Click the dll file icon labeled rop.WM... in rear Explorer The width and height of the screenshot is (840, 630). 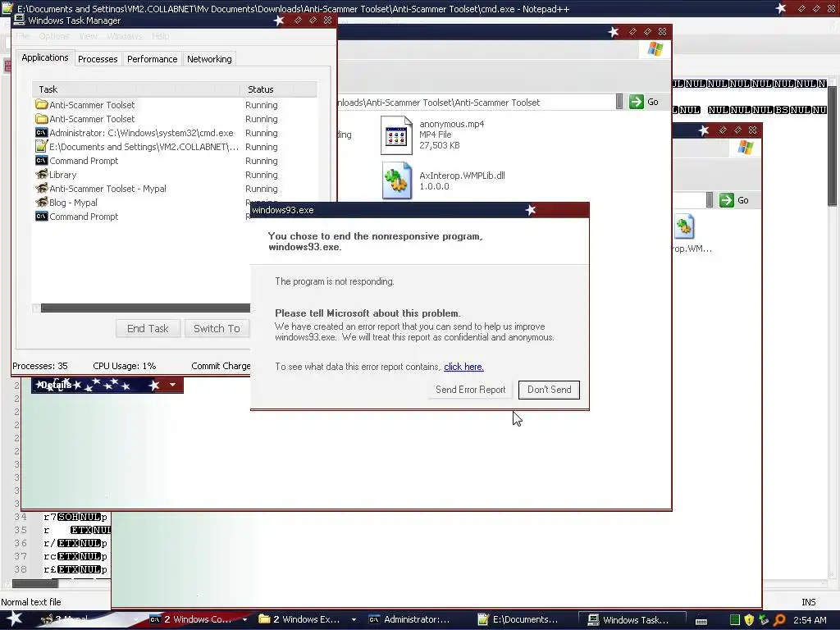tap(684, 226)
